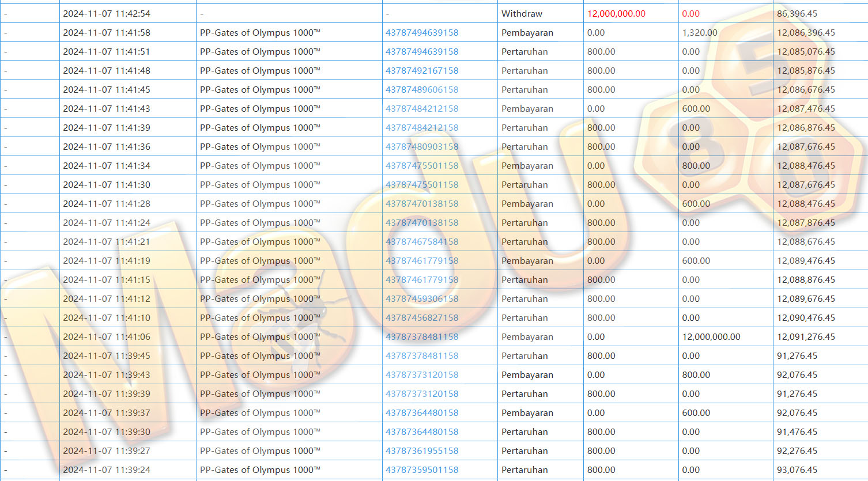This screenshot has height=481, width=868.
Task: Open link 43787484212158 in the 11:41:43 row
Action: pyautogui.click(x=422, y=109)
